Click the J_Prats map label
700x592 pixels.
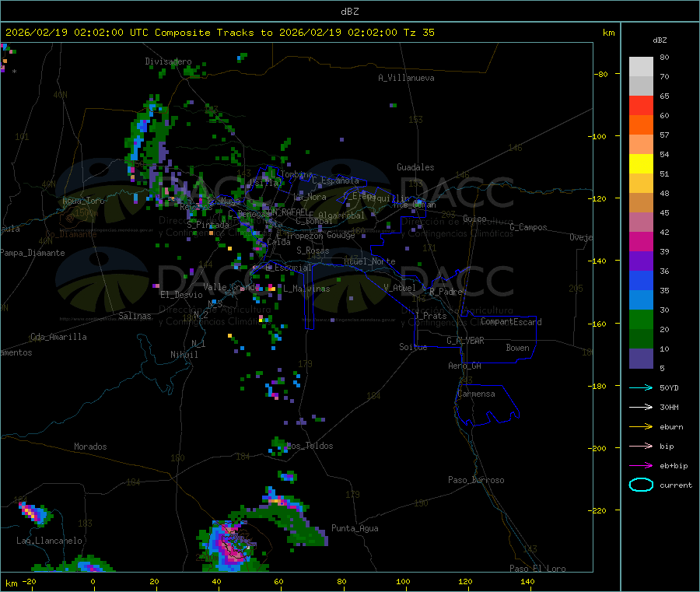pos(430,316)
